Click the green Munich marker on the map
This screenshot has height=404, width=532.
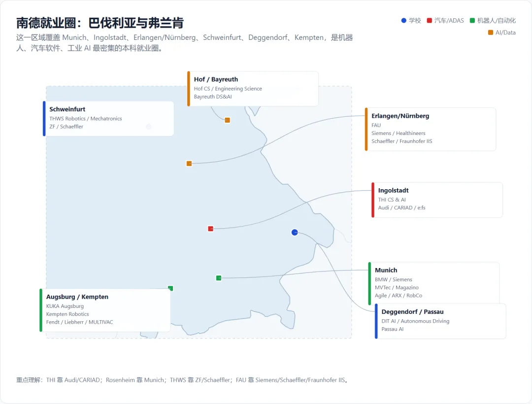pos(219,278)
